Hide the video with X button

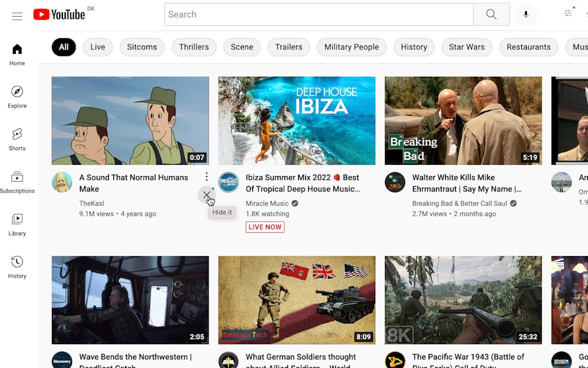click(x=207, y=195)
